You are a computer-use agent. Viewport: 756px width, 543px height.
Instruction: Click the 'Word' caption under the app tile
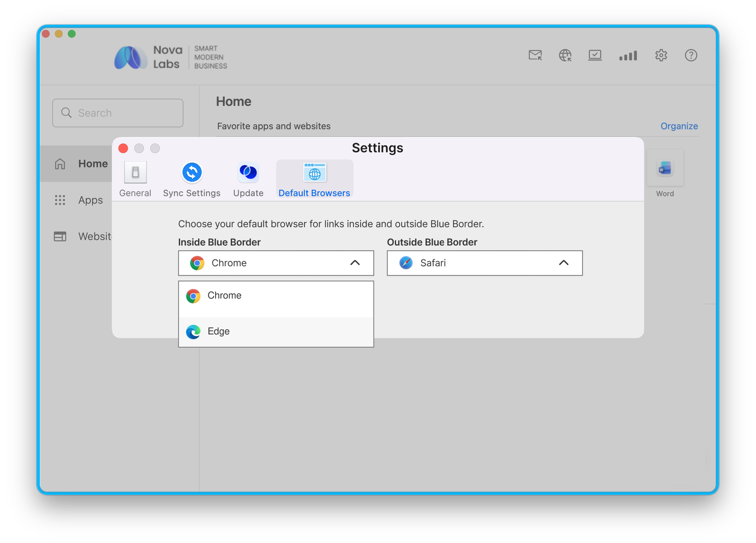click(x=665, y=194)
